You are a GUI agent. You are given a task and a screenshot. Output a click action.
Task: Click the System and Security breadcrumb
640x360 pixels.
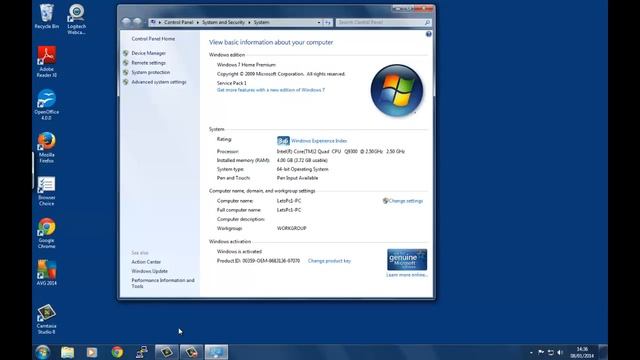click(x=223, y=22)
